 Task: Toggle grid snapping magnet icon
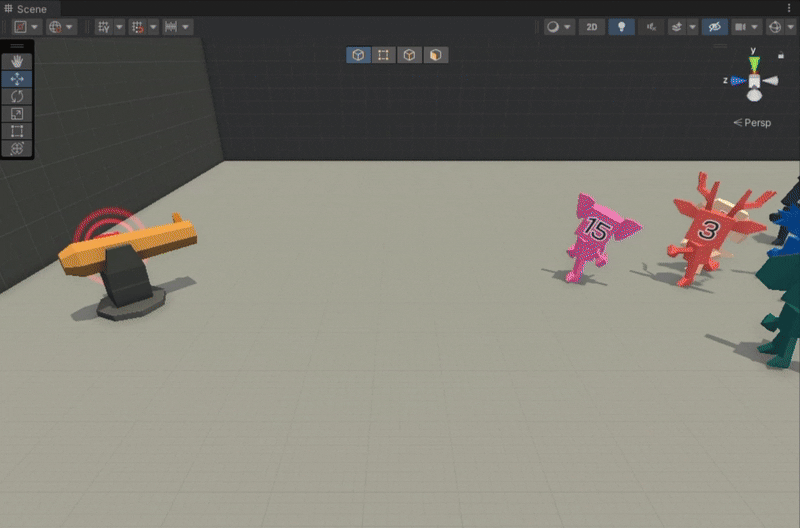(x=138, y=27)
